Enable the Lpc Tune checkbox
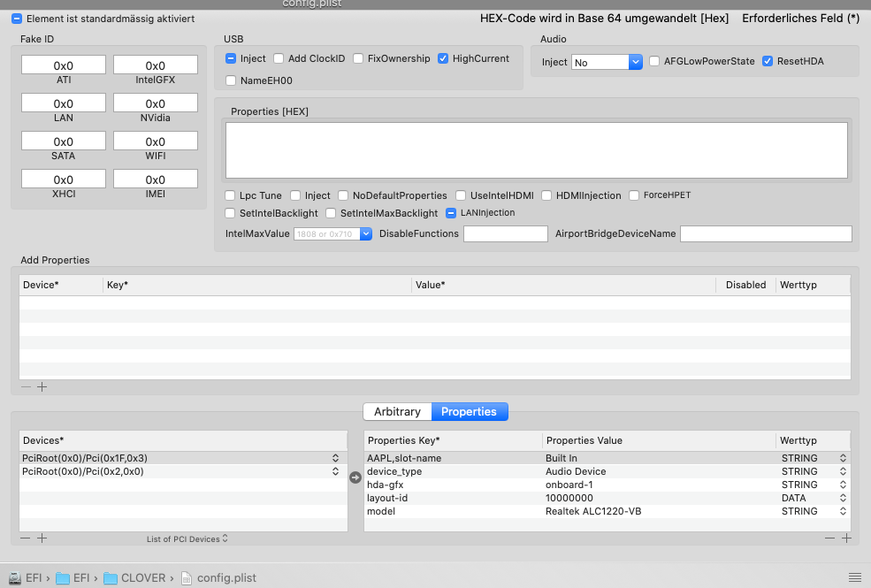This screenshot has width=871, height=588. (230, 195)
